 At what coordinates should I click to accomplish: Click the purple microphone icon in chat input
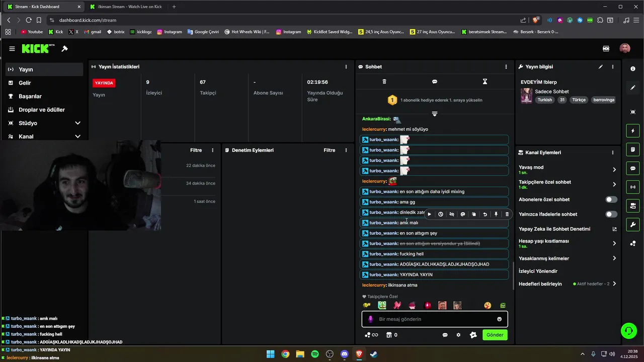click(x=371, y=319)
